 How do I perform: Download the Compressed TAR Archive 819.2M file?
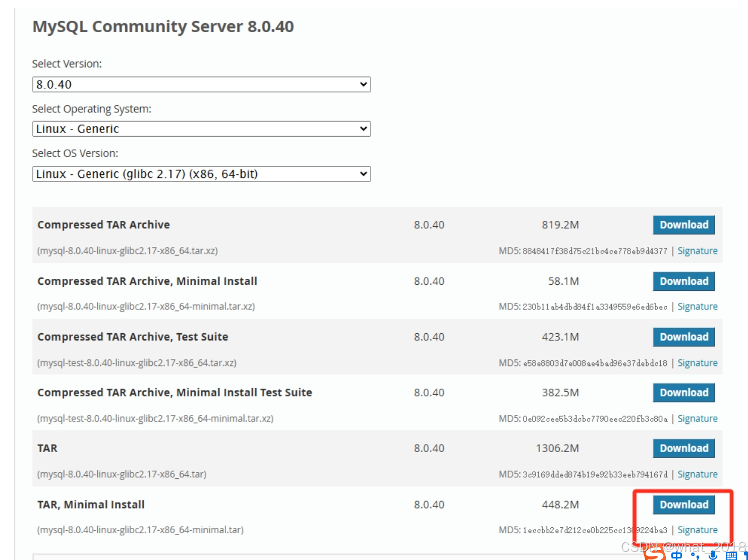click(683, 225)
